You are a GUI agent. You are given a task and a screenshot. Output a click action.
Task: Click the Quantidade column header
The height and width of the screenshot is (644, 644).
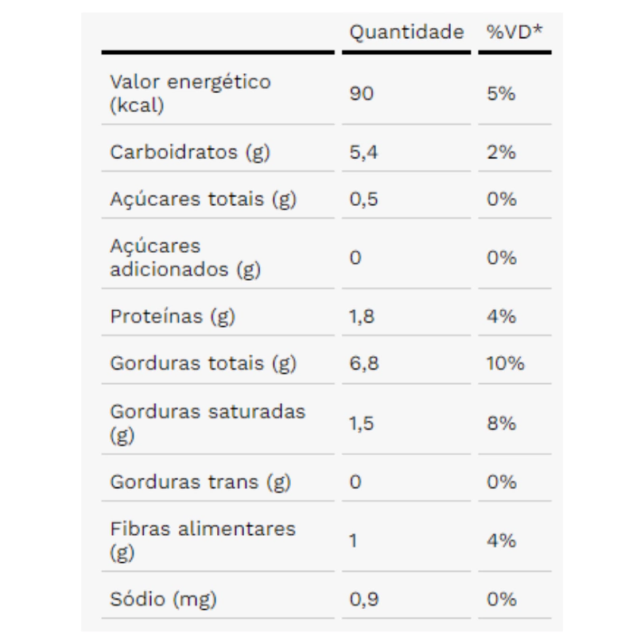point(406,32)
